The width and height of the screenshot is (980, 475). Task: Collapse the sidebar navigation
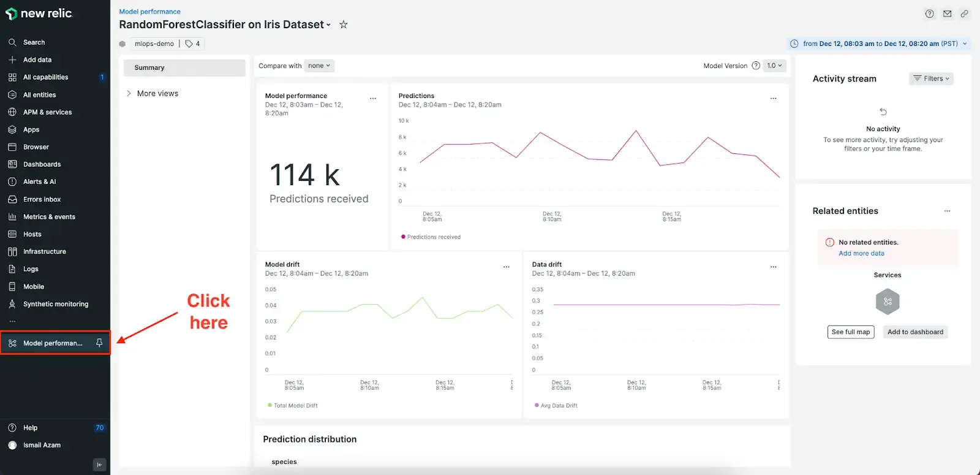coord(99,465)
